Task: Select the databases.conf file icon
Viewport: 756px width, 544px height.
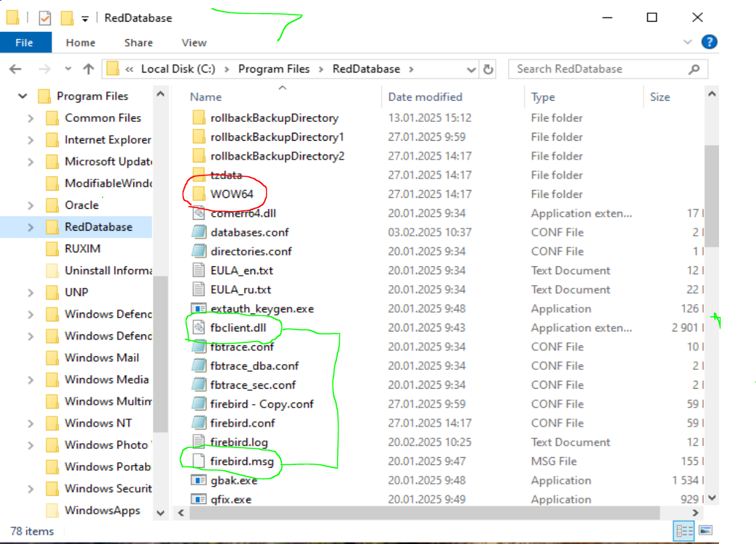Action: point(199,232)
